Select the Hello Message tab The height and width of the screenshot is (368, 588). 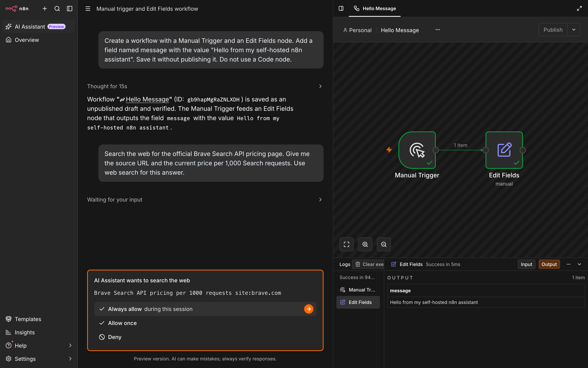pyautogui.click(x=375, y=9)
